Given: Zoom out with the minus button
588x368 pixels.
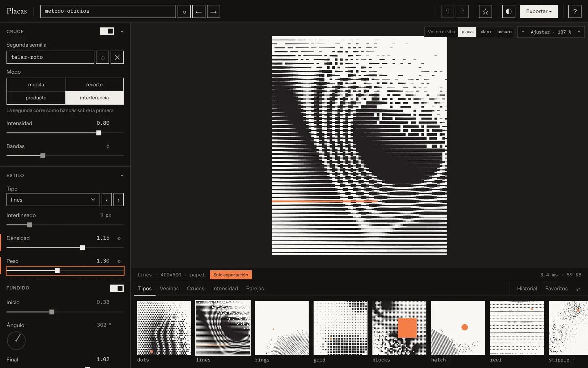Looking at the screenshot, I should pos(523,32).
